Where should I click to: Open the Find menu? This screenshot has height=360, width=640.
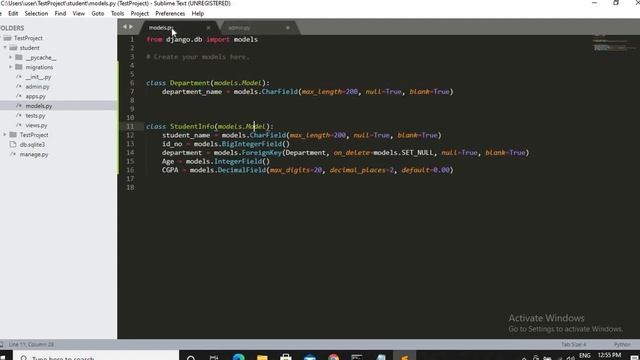[x=60, y=13]
